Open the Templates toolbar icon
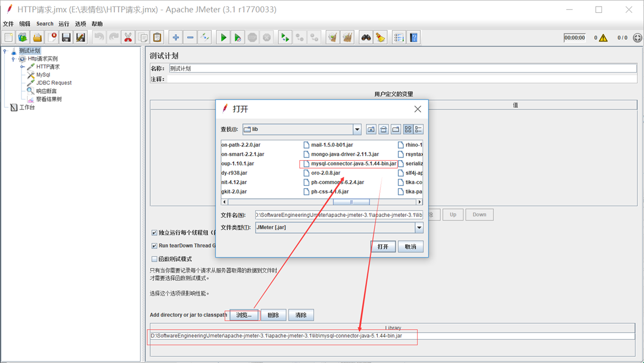This screenshot has width=644, height=363. [x=23, y=38]
